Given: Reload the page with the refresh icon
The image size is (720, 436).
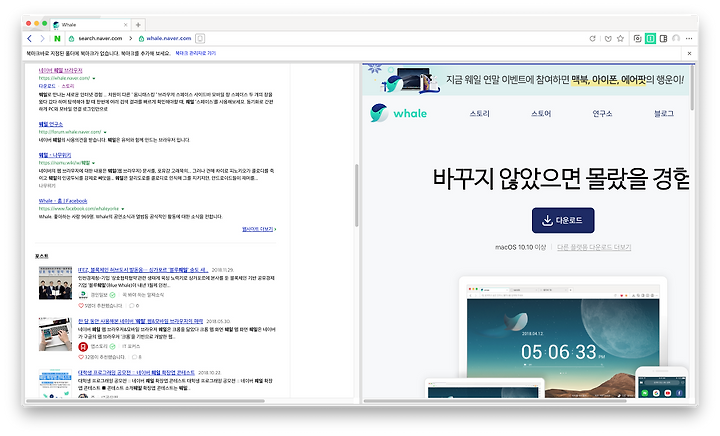Looking at the screenshot, I should click(x=592, y=39).
